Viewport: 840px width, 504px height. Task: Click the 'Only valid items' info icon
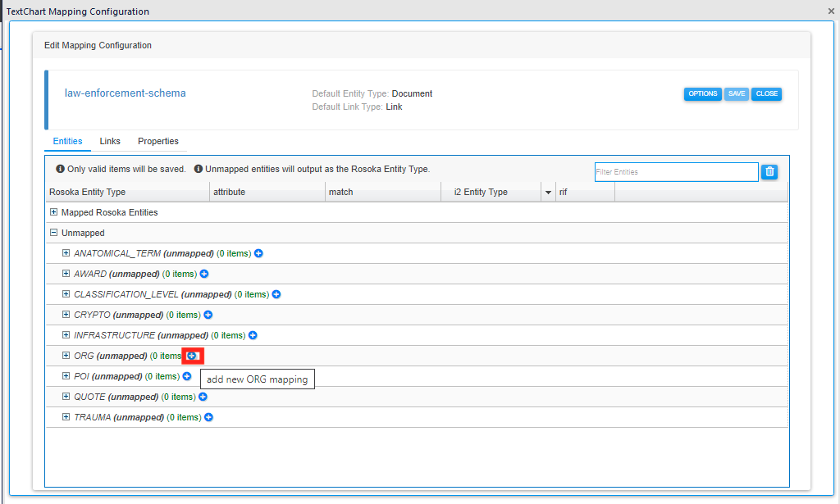(x=61, y=169)
